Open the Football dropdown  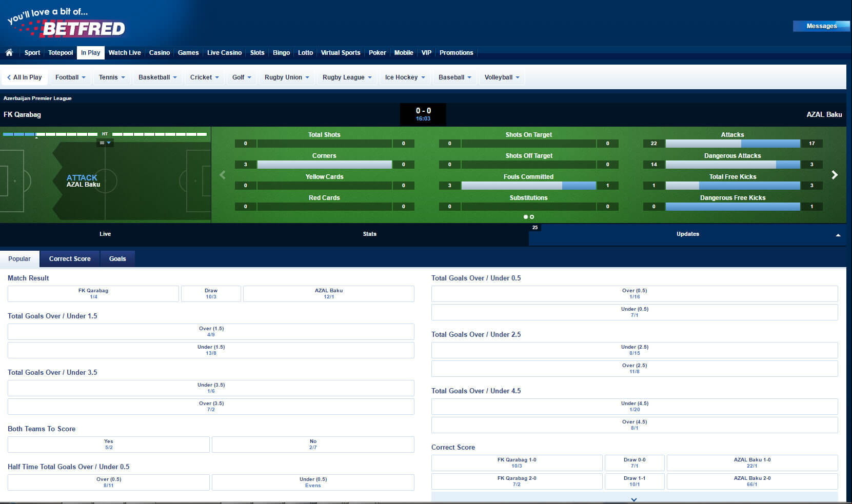pos(70,77)
